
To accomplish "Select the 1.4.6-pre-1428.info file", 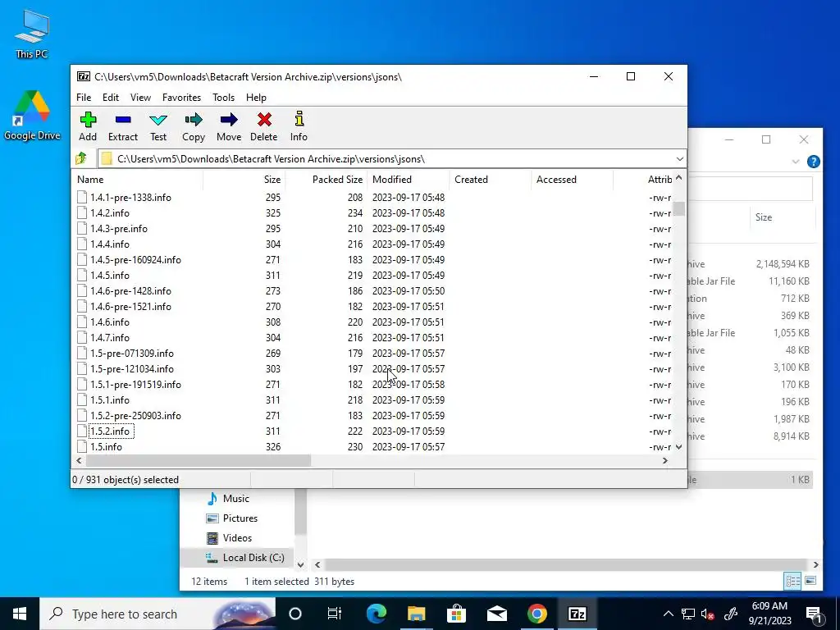I will click(130, 290).
